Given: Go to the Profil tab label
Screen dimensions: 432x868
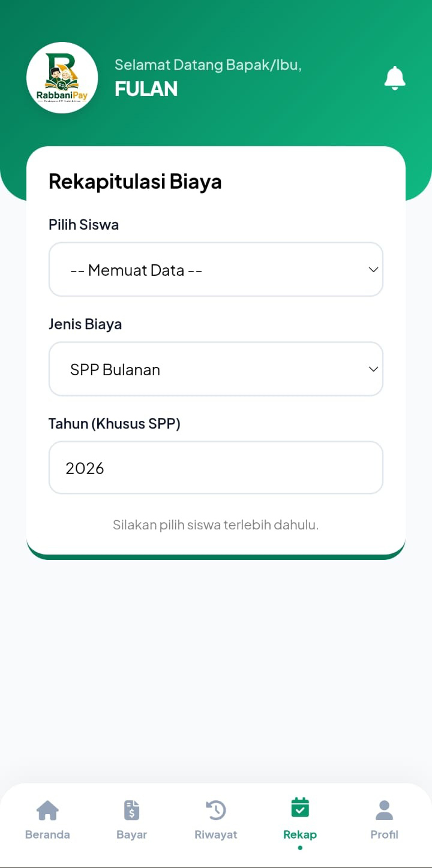Looking at the screenshot, I should point(384,834).
